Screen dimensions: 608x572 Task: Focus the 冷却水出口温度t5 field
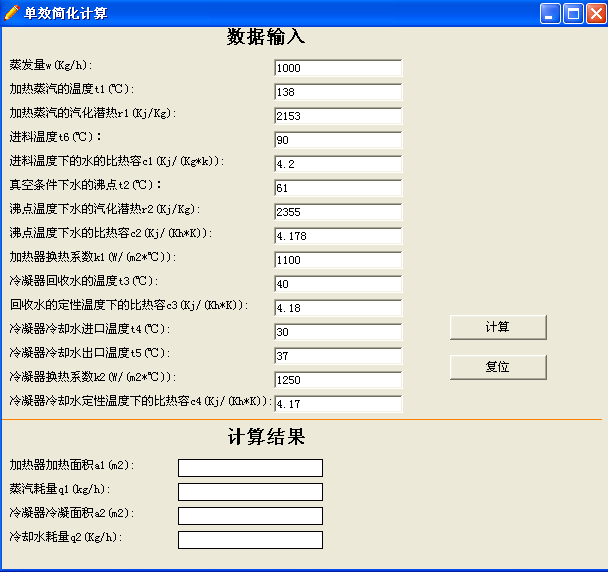[338, 356]
